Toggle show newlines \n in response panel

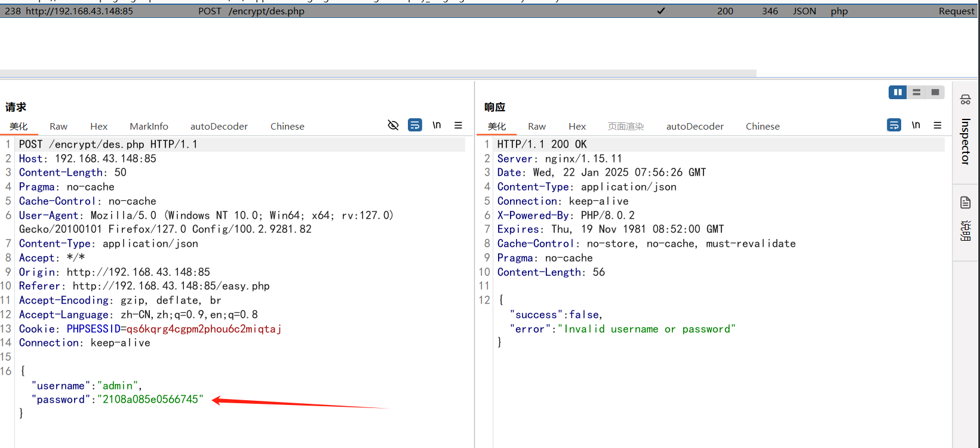(x=916, y=125)
